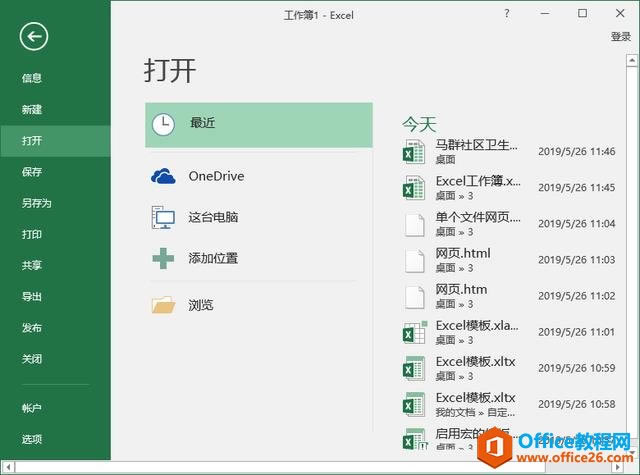Click path 我的文档 » 自定… text
This screenshot has width=640, height=475.
[475, 413]
